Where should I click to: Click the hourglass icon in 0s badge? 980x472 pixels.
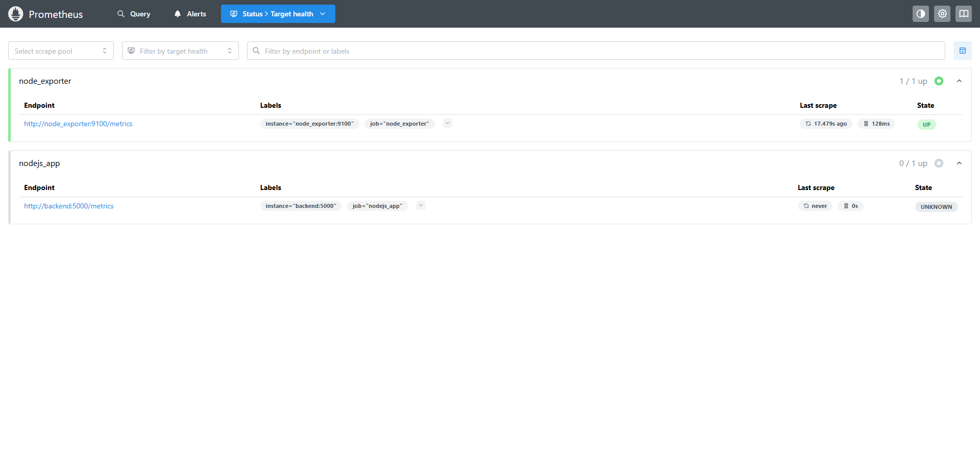(846, 206)
